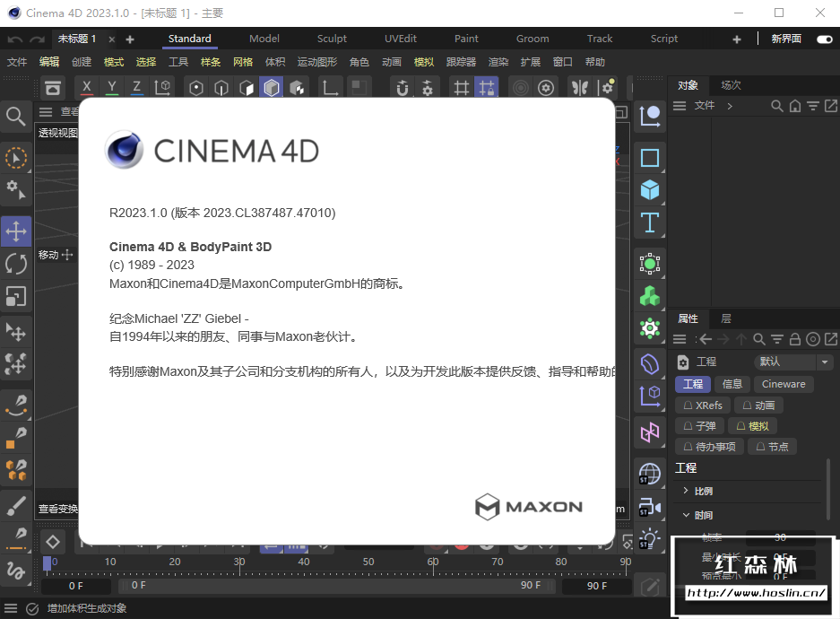Screen dimensions: 840x619
Task: Click frame 10 on the timeline ruler
Action: (110, 562)
